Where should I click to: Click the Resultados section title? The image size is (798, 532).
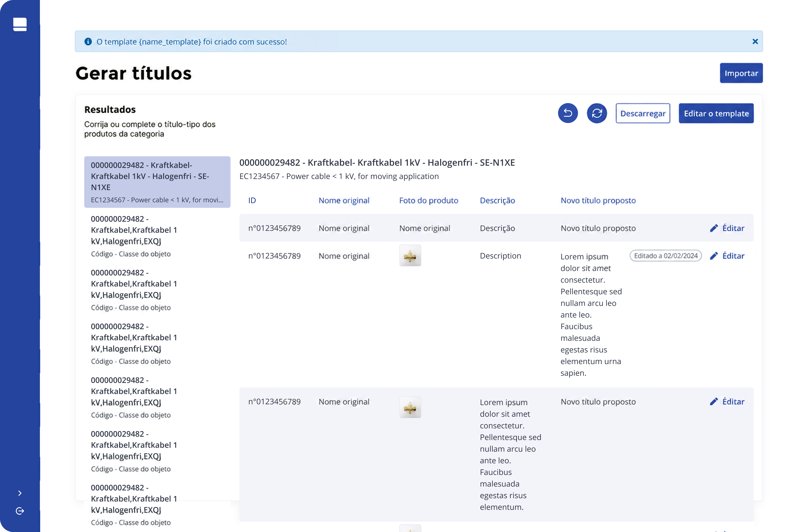point(110,109)
